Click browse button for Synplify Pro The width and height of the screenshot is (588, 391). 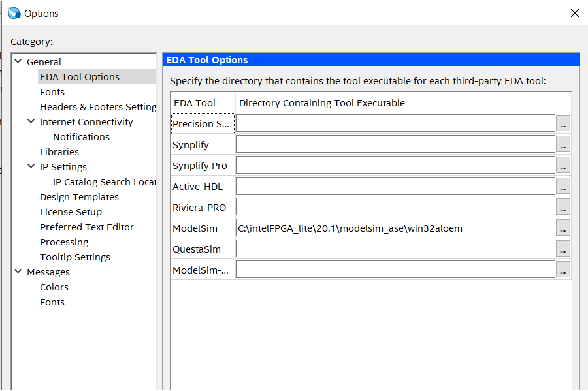coord(563,165)
